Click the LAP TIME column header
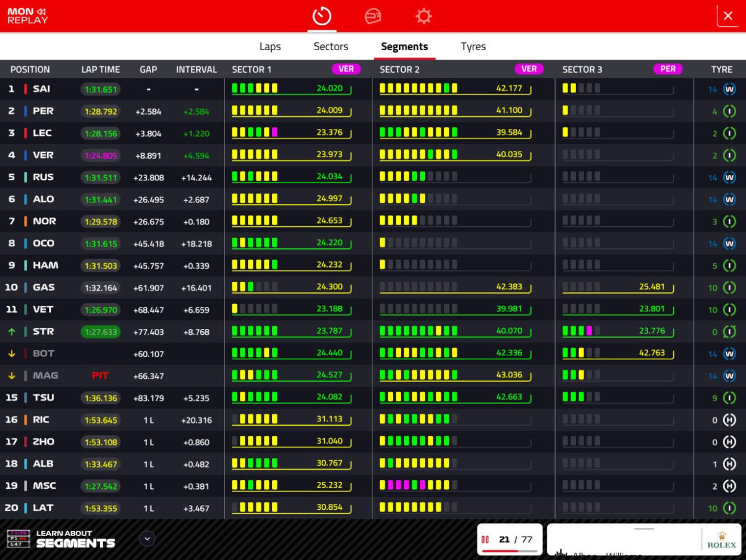 pyautogui.click(x=101, y=69)
